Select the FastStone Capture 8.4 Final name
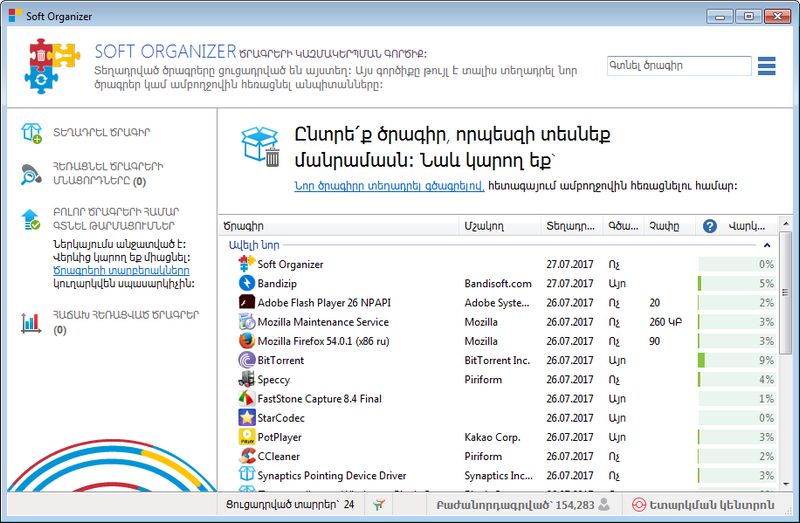 pos(319,399)
